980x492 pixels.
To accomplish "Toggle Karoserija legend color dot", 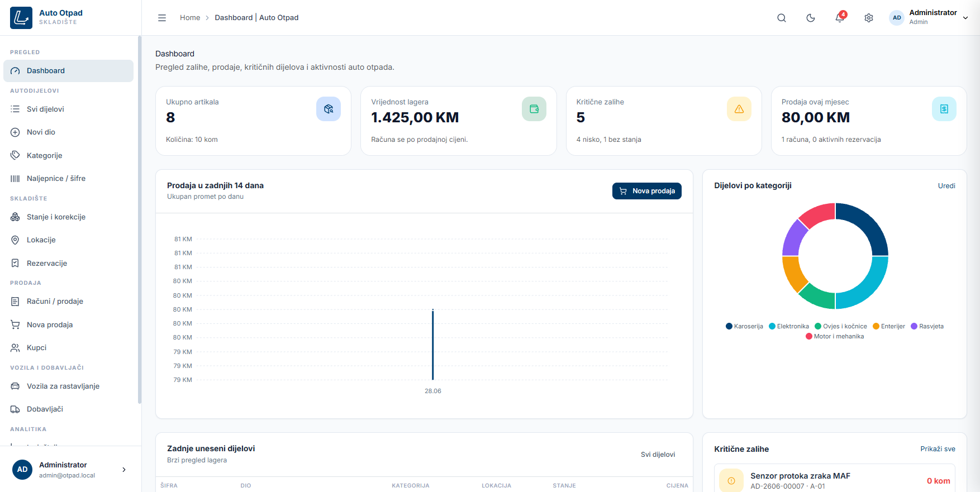I will pyautogui.click(x=729, y=327).
